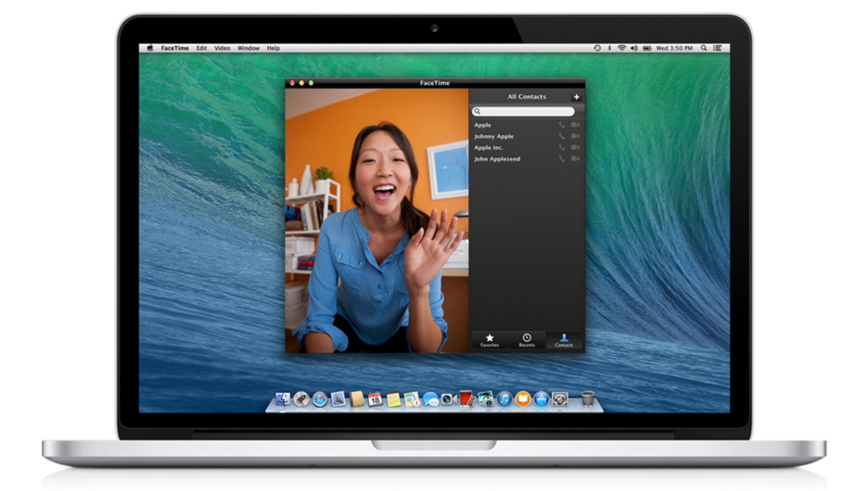Viewport: 868px width, 491px height.
Task: Click the contacts search field
Action: 526,112
